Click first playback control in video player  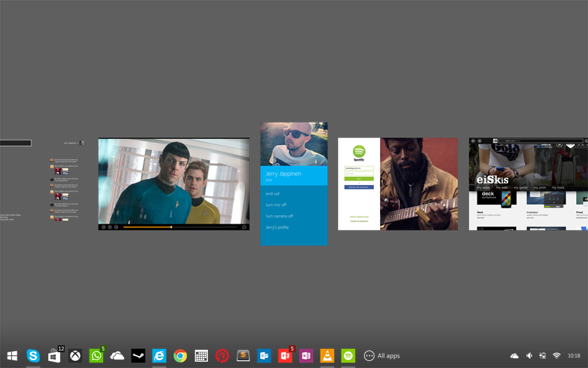click(x=104, y=227)
